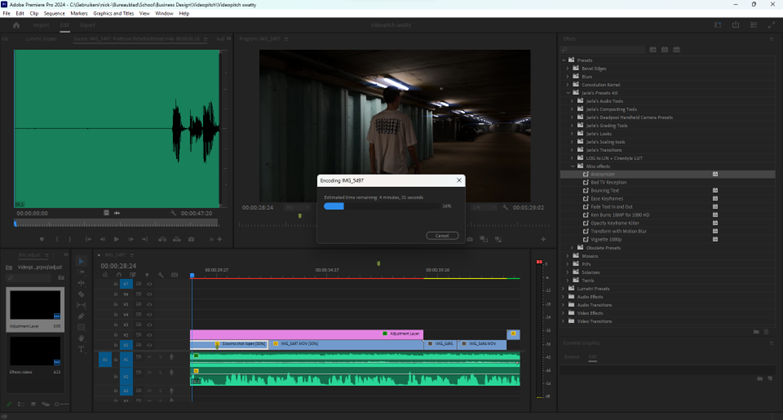
Task: Collapse the Presets folder
Action: (x=564, y=60)
